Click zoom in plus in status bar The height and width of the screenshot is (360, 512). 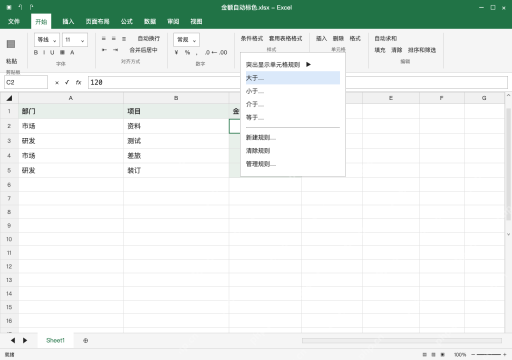(x=505, y=354)
